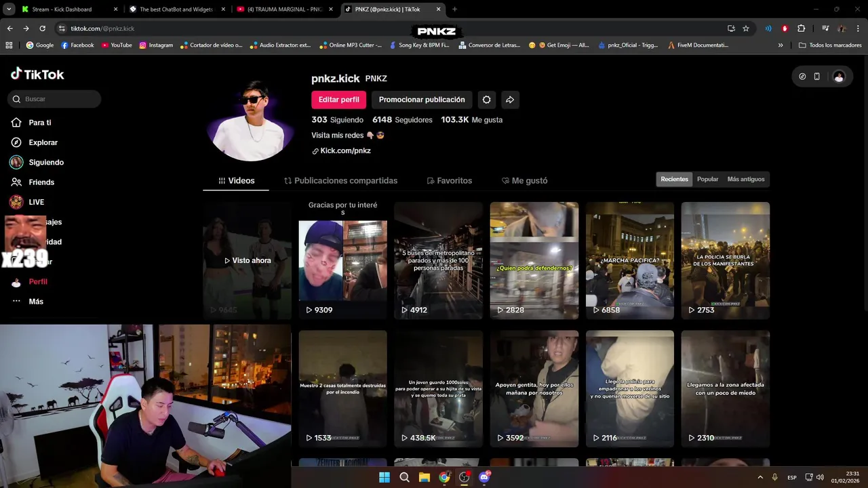Open the TikTok coins icon at top right
This screenshot has width=868, height=488.
pos(802,77)
